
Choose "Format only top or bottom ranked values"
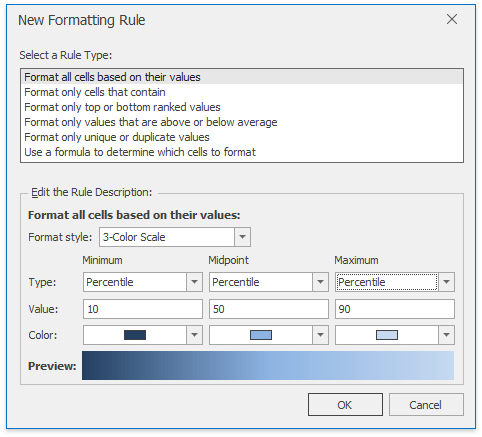pyautogui.click(x=242, y=107)
